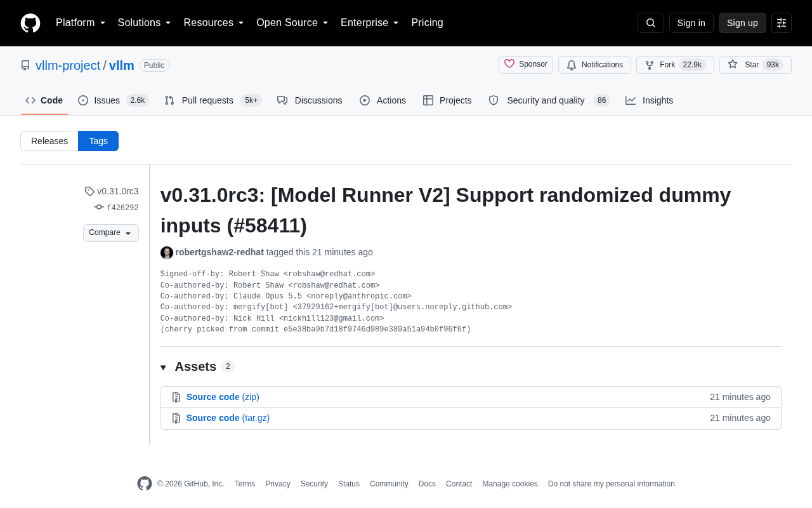Click the Notifications bell icon
The image size is (812, 508).
572,65
